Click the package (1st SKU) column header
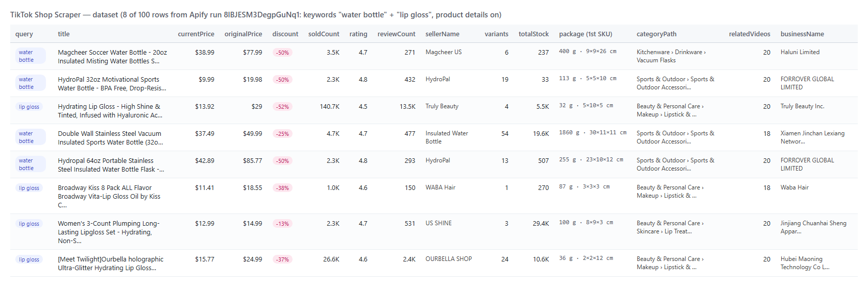 click(586, 34)
